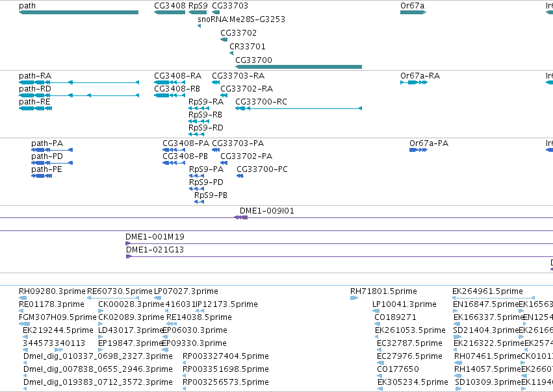Select the RpS9-PB protein label
Image resolution: width=553 pixels, height=392 pixels.
pyautogui.click(x=211, y=195)
